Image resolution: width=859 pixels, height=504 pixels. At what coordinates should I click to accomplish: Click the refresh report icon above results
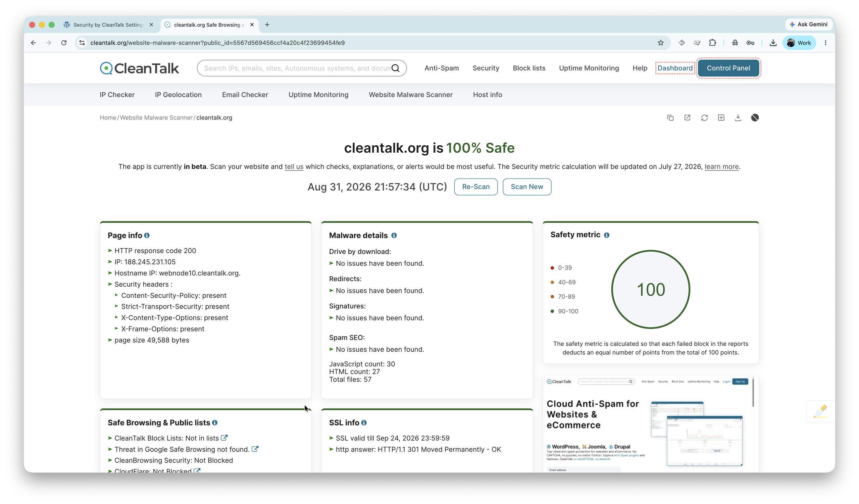pos(704,117)
